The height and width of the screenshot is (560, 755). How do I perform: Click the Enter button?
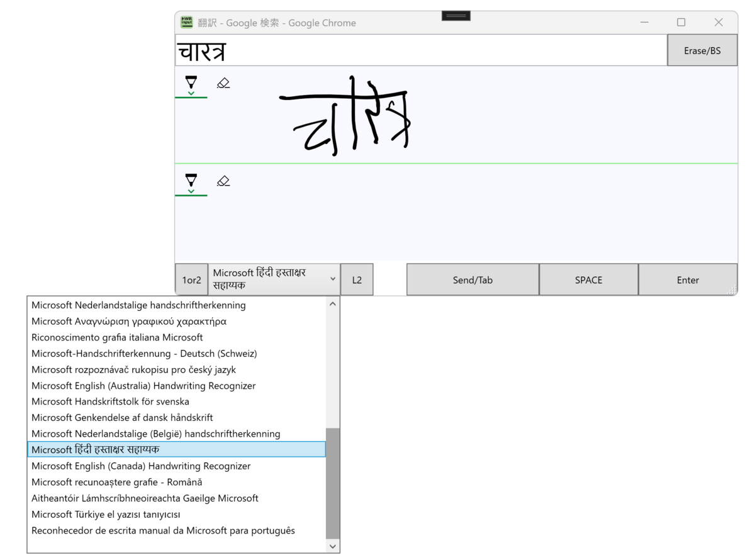pyautogui.click(x=688, y=280)
